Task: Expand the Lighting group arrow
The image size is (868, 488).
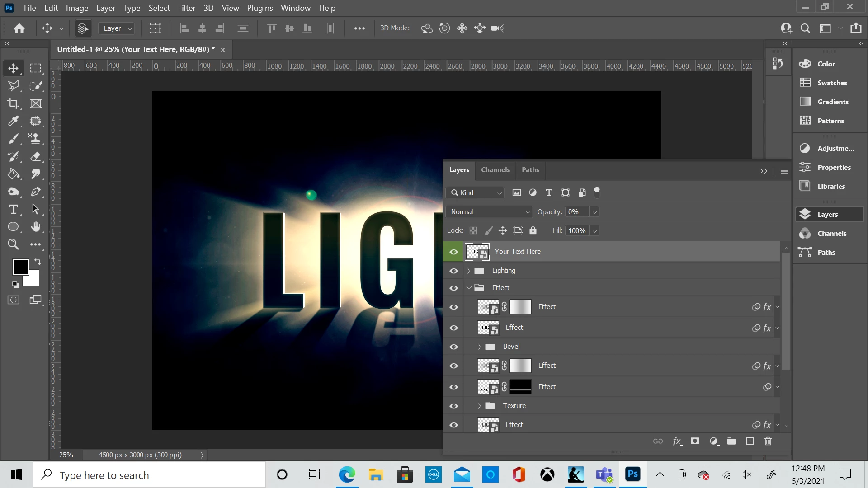Action: coord(468,271)
